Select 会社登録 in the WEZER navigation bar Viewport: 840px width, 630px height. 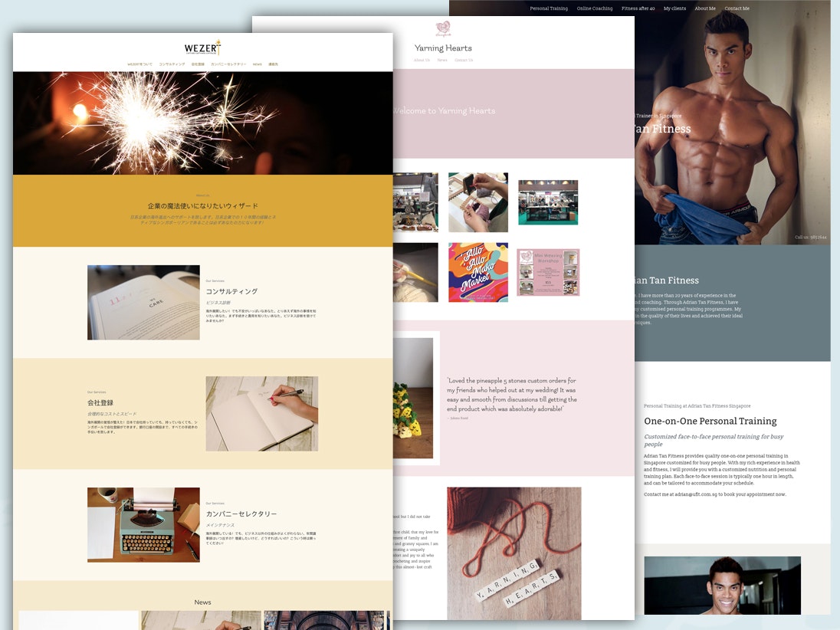198,64
